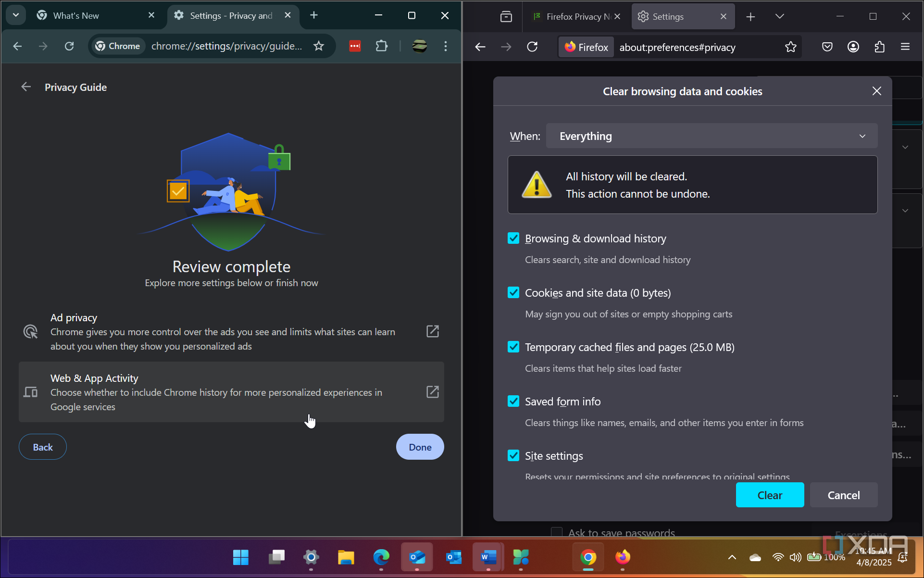924x578 pixels.
Task: Go back in the Chrome window
Action: click(18, 46)
